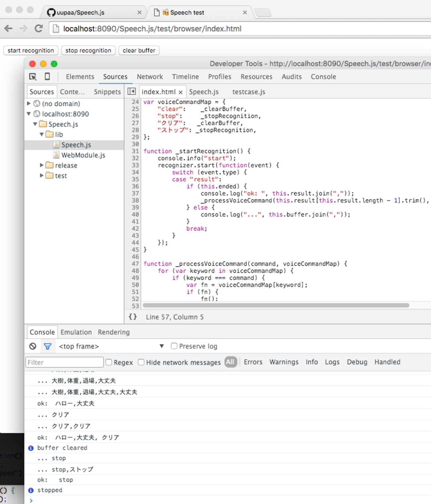Click the horizontal scrollbar in code editor
Screen dimensions: 431x504
276,305
